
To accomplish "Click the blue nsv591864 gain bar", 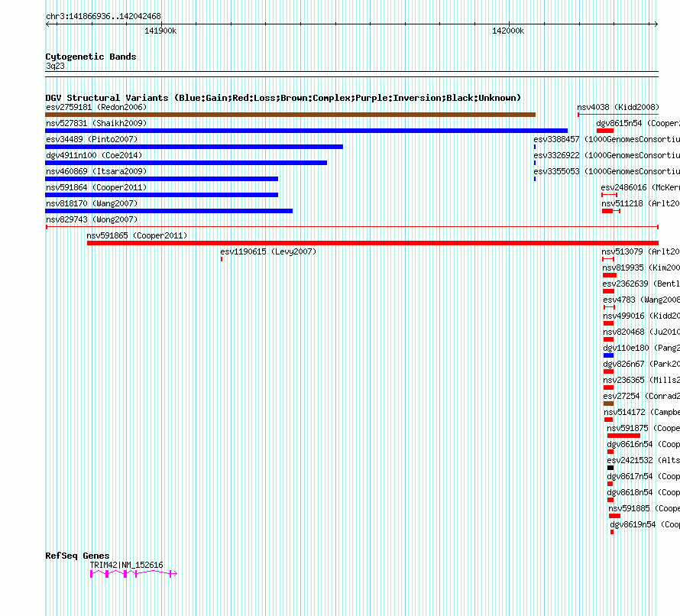I will (x=161, y=195).
